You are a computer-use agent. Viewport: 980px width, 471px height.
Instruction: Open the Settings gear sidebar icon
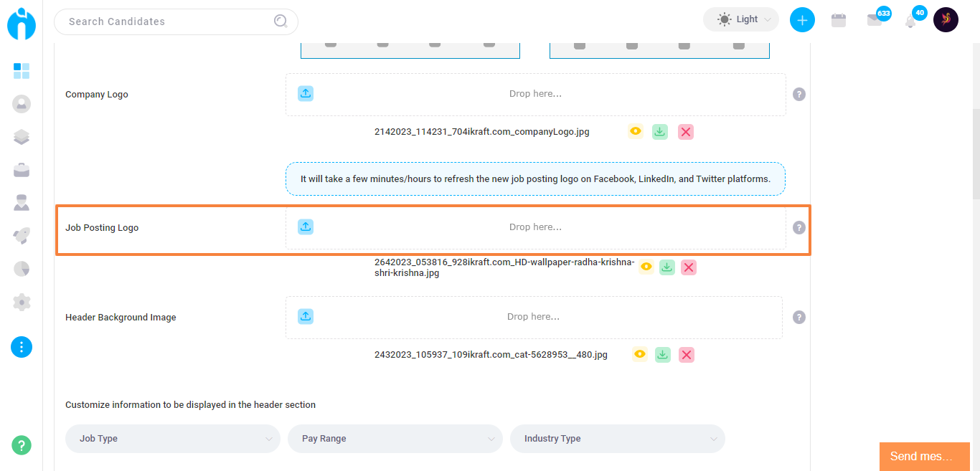click(22, 302)
